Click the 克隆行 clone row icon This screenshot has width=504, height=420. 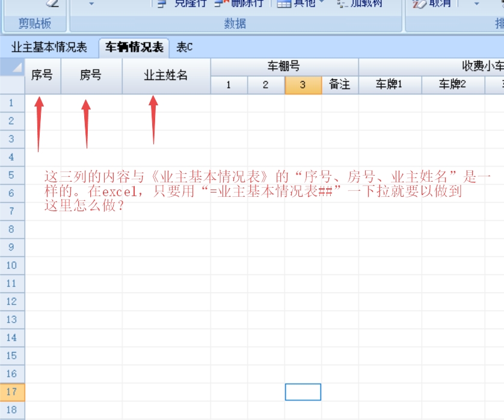click(x=162, y=4)
